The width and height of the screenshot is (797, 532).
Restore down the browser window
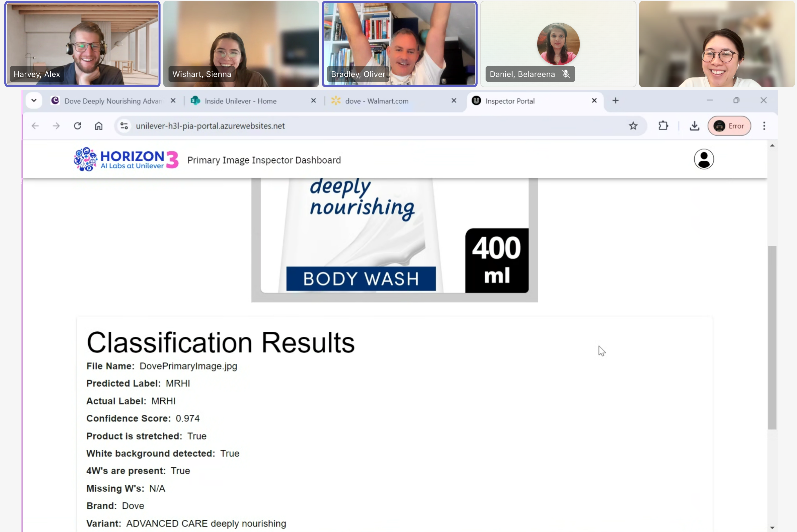(736, 100)
